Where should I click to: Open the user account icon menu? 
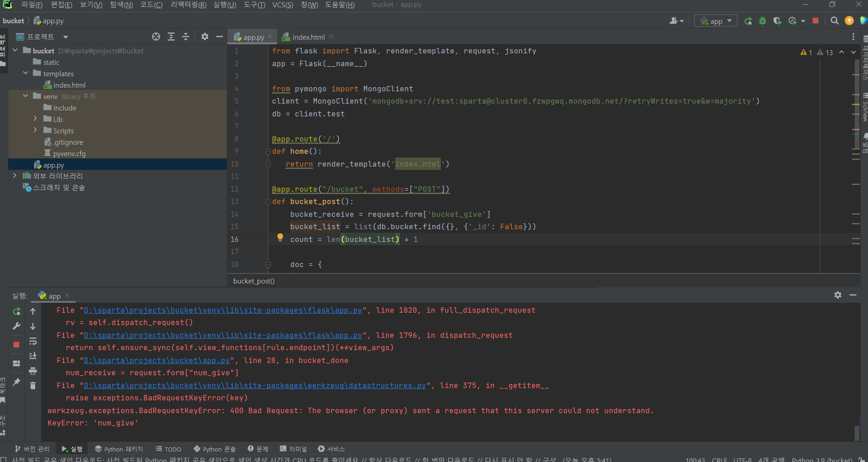click(x=676, y=21)
